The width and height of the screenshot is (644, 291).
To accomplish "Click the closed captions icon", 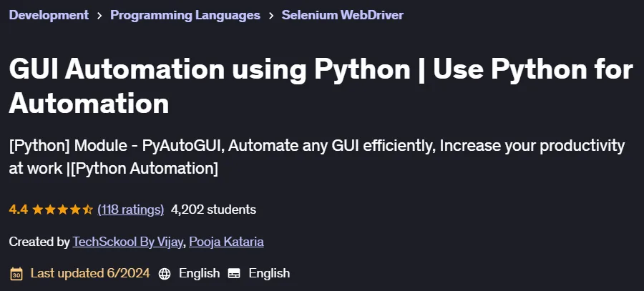I will pyautogui.click(x=234, y=273).
